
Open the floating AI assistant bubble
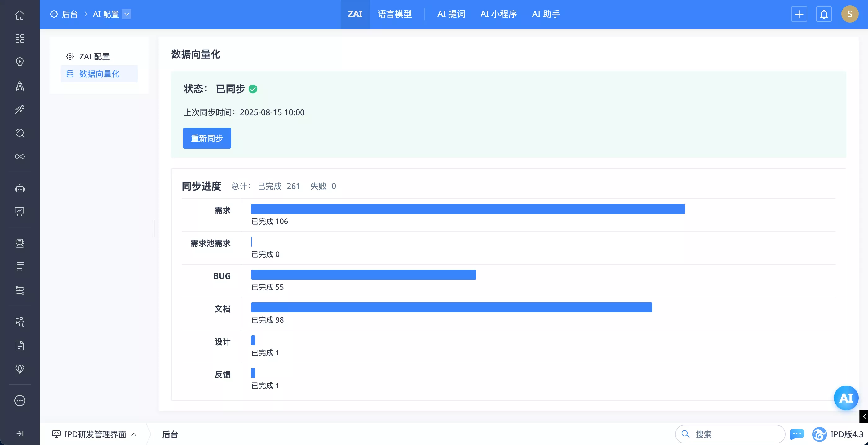point(846,398)
